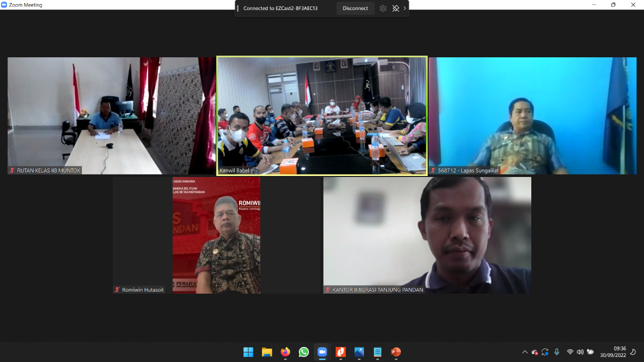Open WhatsApp from the taskbar
The height and width of the screenshot is (362, 644).
point(304,352)
